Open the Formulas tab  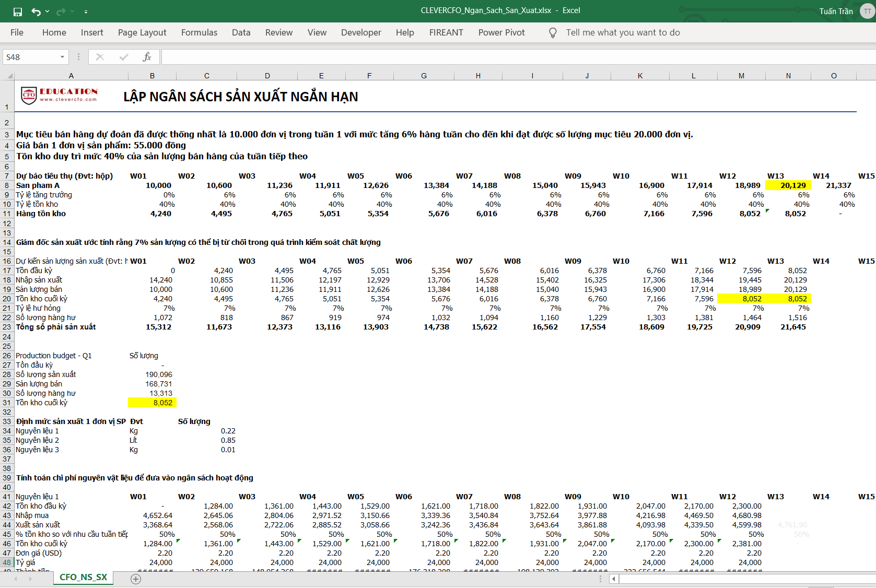(199, 32)
